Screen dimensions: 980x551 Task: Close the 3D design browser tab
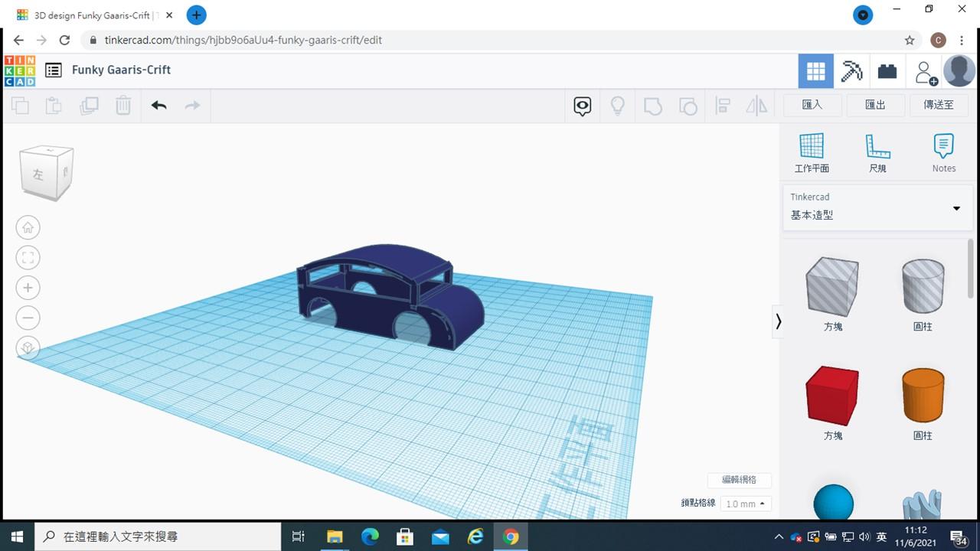pos(169,15)
